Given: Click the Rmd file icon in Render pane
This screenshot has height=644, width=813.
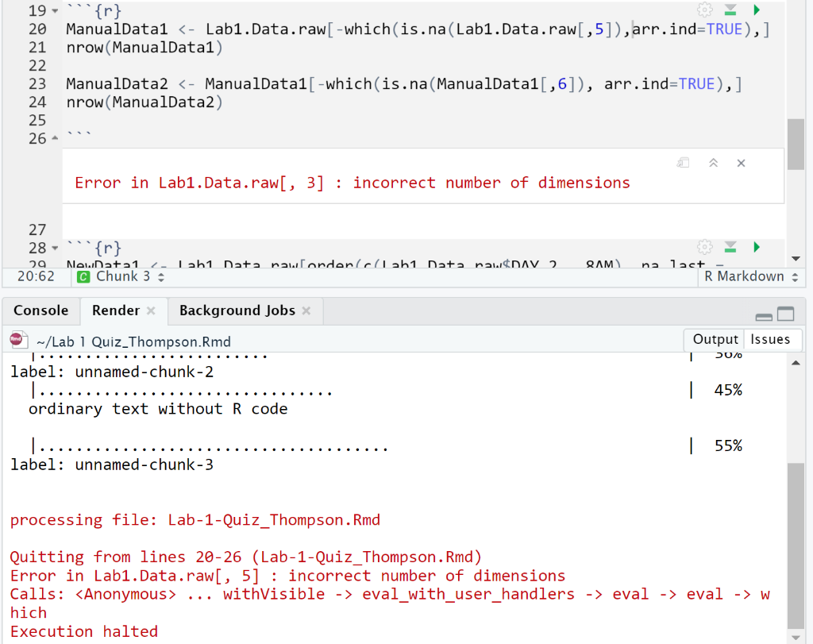Looking at the screenshot, I should coord(19,341).
